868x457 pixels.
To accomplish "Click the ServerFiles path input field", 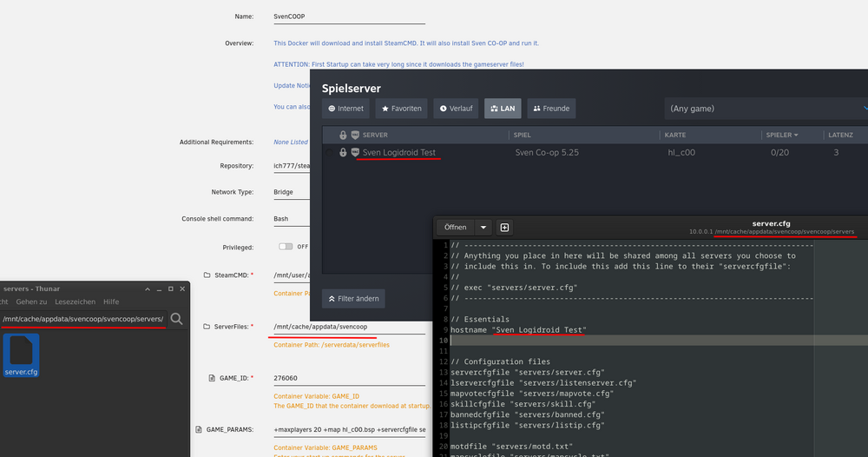I will pos(349,327).
